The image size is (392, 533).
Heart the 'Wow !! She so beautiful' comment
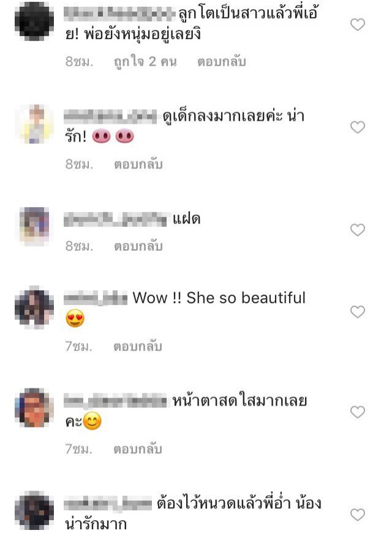[x=357, y=312]
